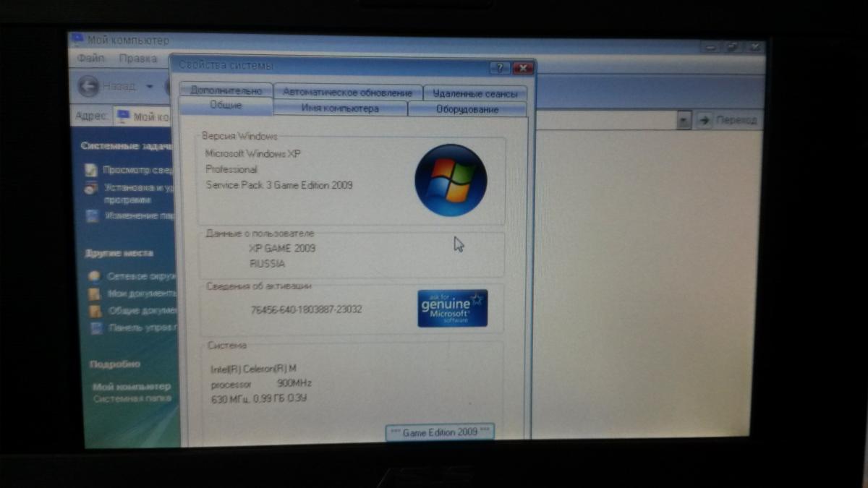Go to the Имя компьютера tab
868x488 pixels.
pyautogui.click(x=340, y=108)
